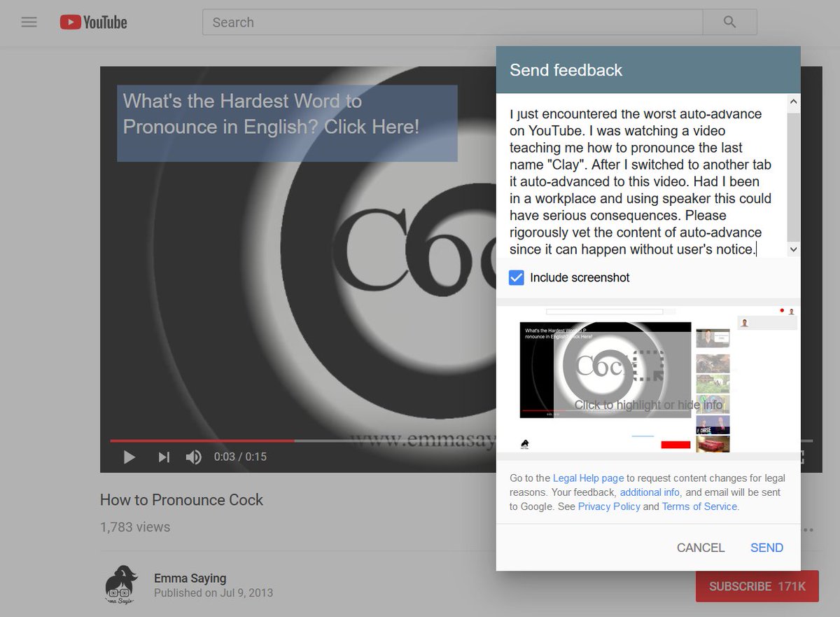This screenshot has height=617, width=840.
Task: Open the Terms of Service link
Action: [699, 506]
